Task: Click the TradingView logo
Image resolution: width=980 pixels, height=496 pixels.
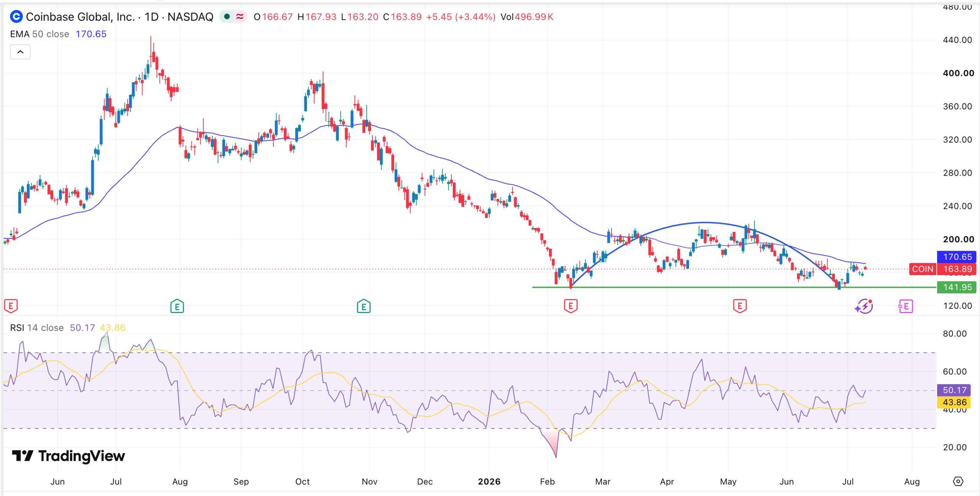Action: [x=68, y=456]
